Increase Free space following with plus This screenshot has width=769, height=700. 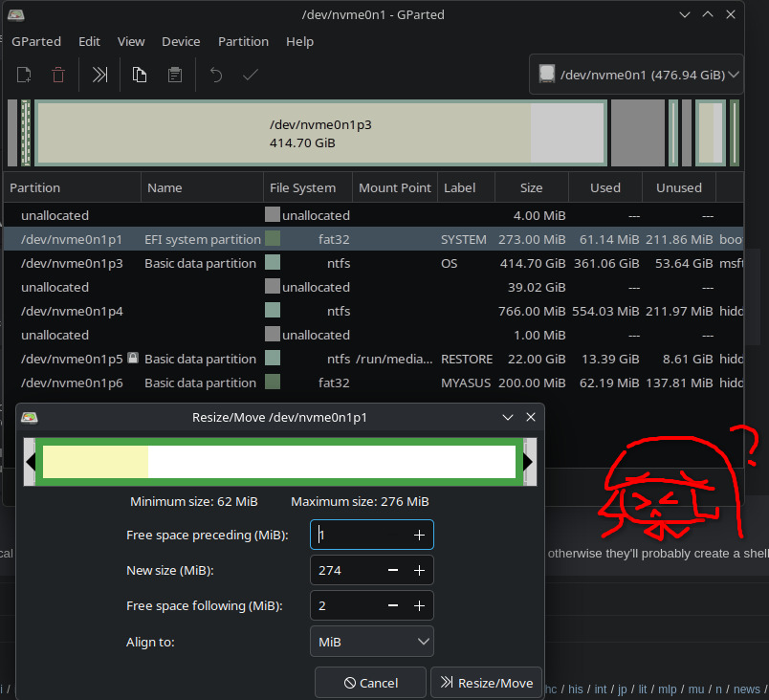point(419,606)
